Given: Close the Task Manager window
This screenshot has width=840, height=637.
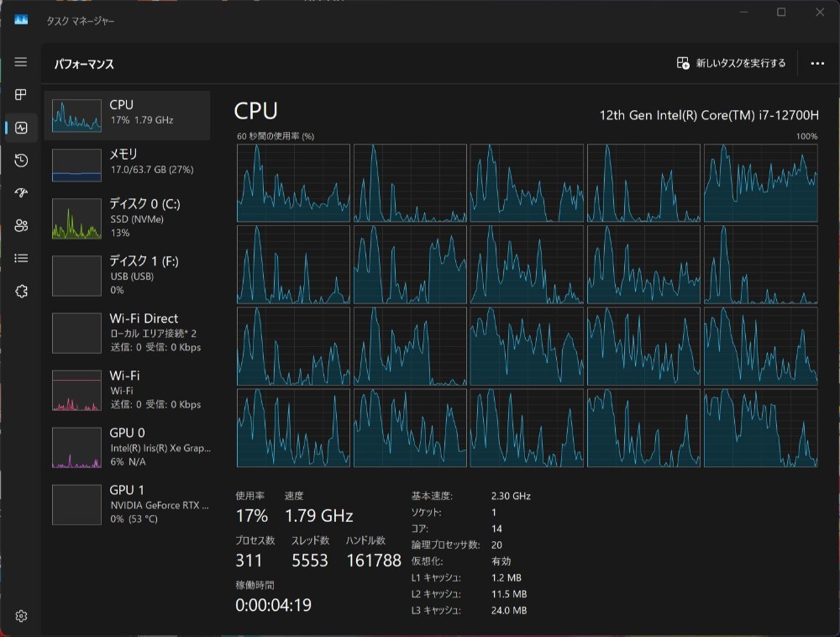Looking at the screenshot, I should point(820,12).
